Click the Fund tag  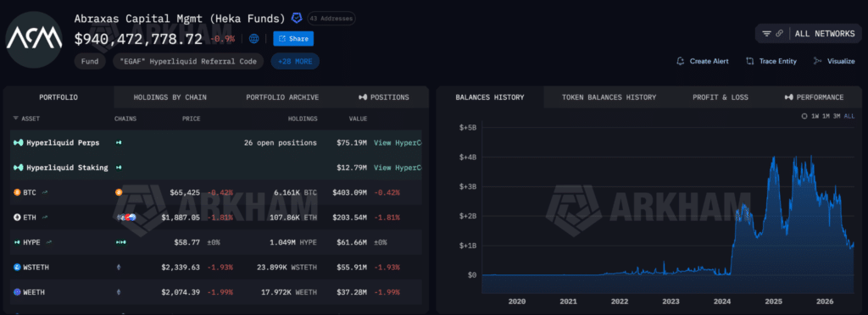[90, 61]
